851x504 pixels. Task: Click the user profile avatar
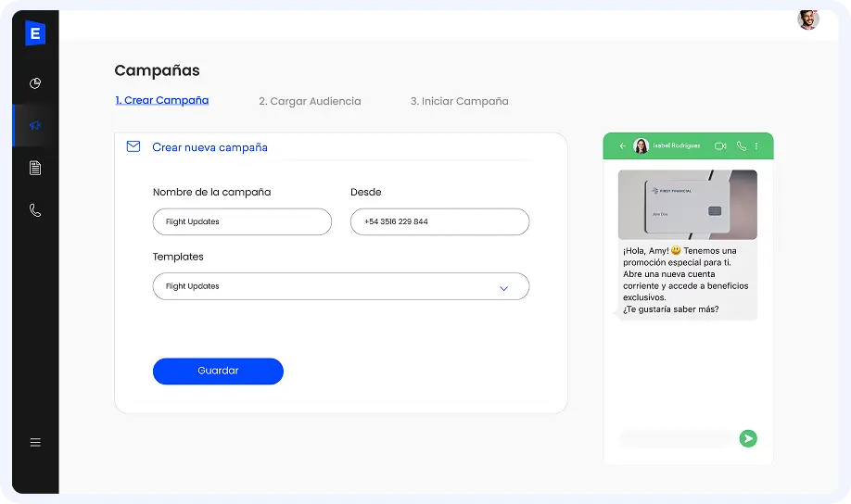pyautogui.click(x=807, y=19)
